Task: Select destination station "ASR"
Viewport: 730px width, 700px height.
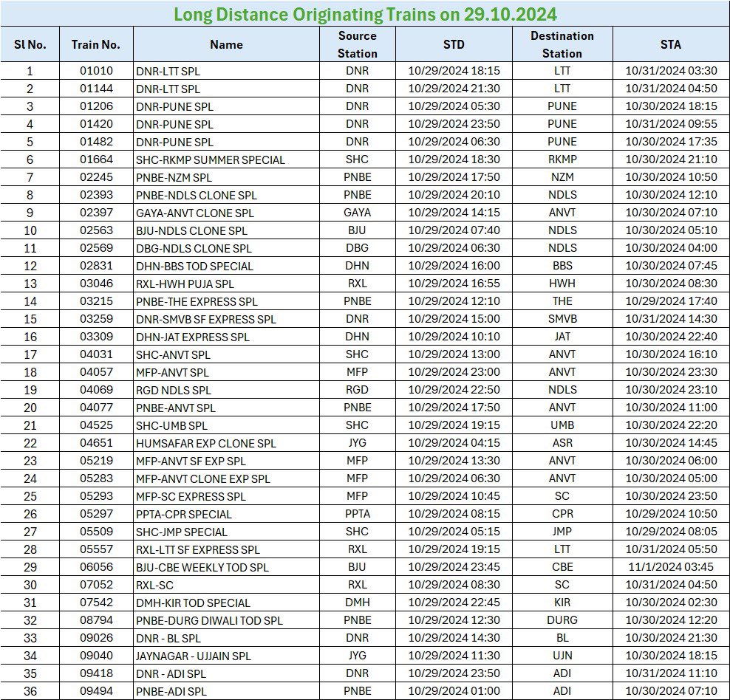Action: (x=562, y=443)
